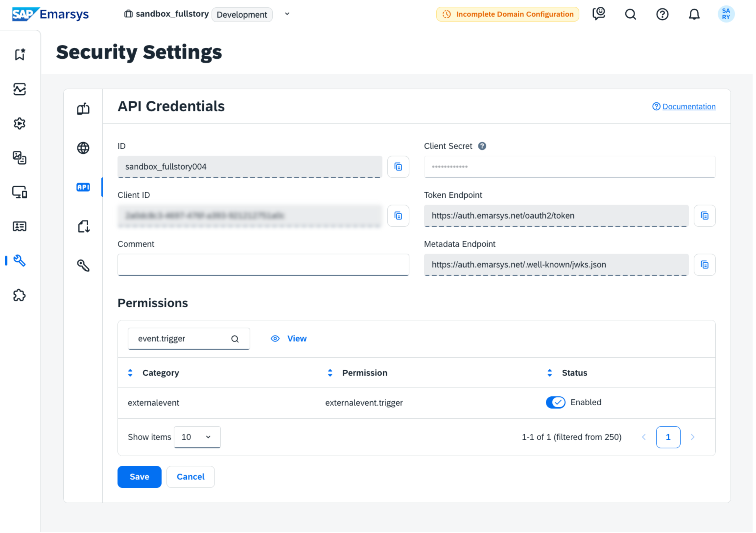Open the global search icon
The width and height of the screenshot is (756, 533).
click(x=630, y=14)
